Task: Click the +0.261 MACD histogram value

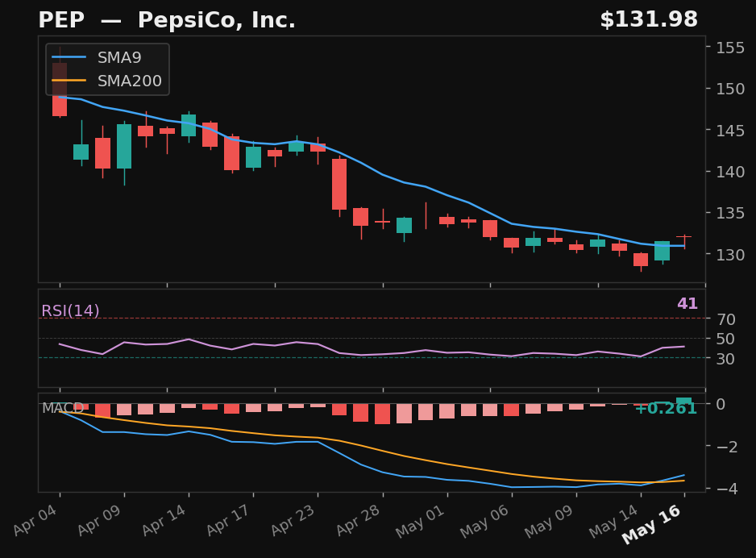Action: 666,409
